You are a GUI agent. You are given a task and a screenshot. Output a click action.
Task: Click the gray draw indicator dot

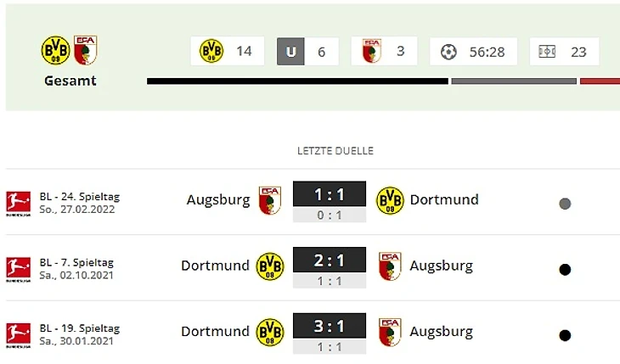coord(565,204)
